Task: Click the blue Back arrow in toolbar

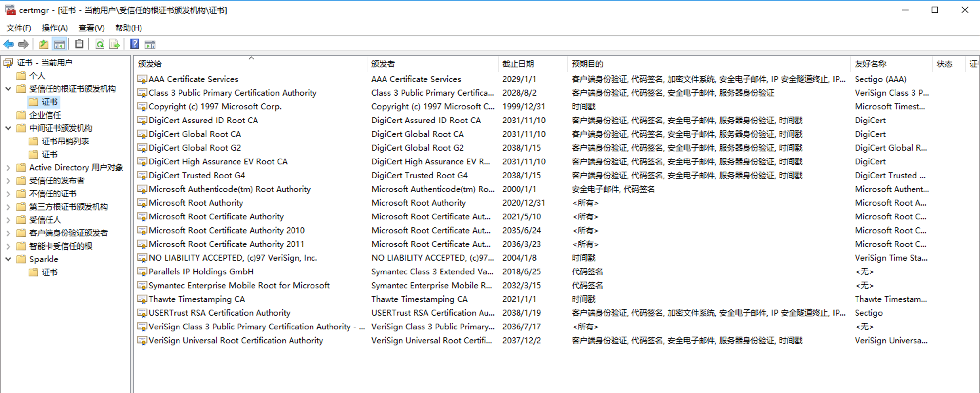Action: (9, 45)
